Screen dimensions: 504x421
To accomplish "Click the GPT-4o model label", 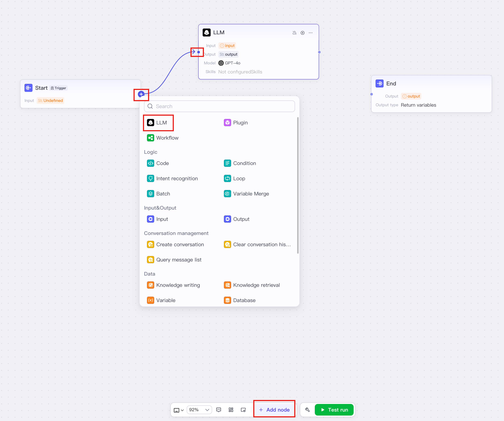I will point(229,63).
